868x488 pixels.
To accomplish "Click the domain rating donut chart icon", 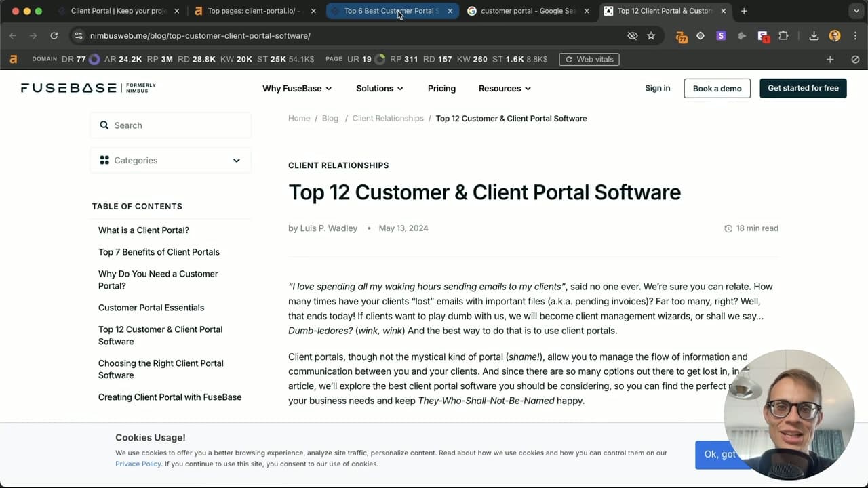I will pos(94,60).
